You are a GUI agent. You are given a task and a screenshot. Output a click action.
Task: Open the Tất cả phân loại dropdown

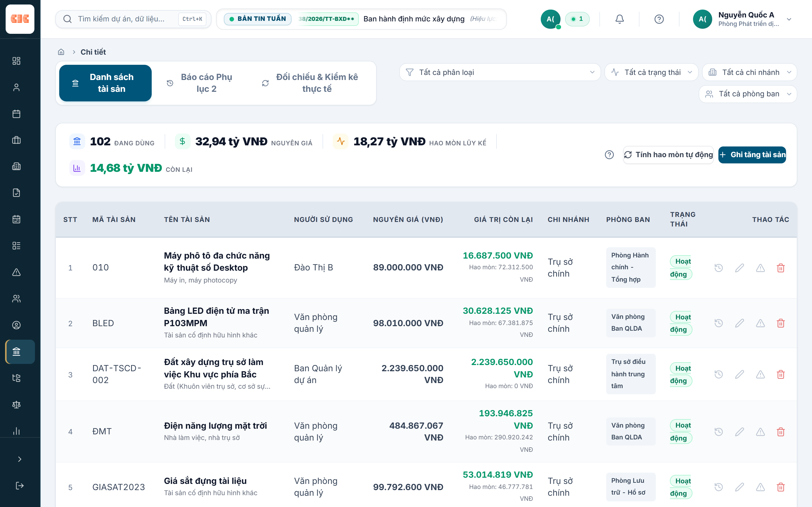[x=500, y=72]
